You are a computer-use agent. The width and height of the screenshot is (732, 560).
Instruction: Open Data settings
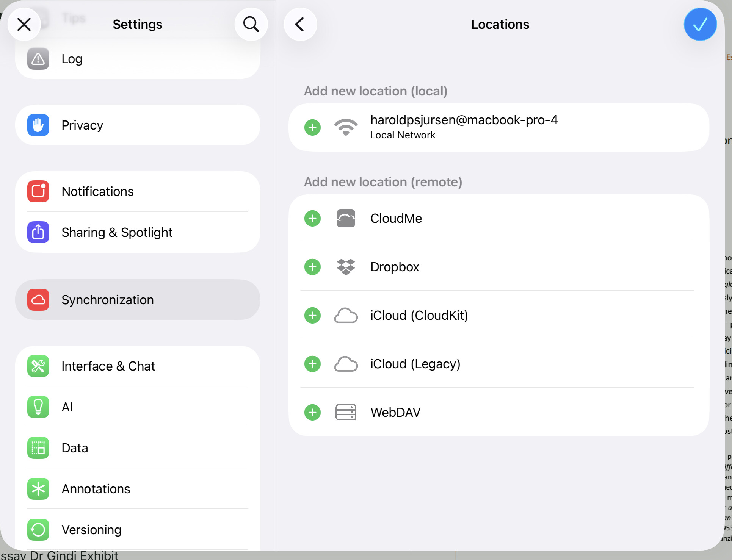tap(138, 448)
